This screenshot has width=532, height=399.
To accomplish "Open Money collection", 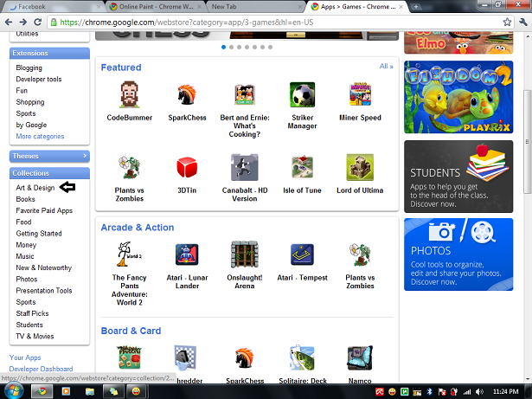I will 26,245.
